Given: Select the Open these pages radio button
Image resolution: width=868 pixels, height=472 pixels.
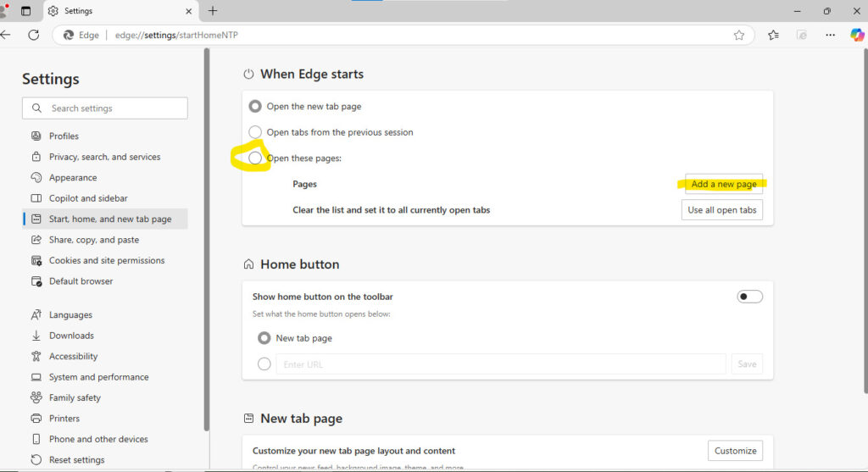Looking at the screenshot, I should coord(254,158).
